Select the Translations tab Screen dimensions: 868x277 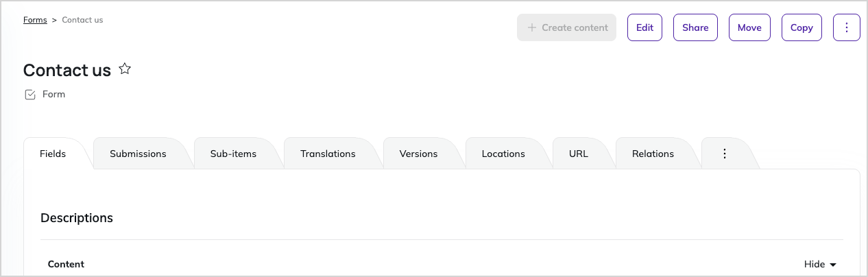pyautogui.click(x=328, y=154)
